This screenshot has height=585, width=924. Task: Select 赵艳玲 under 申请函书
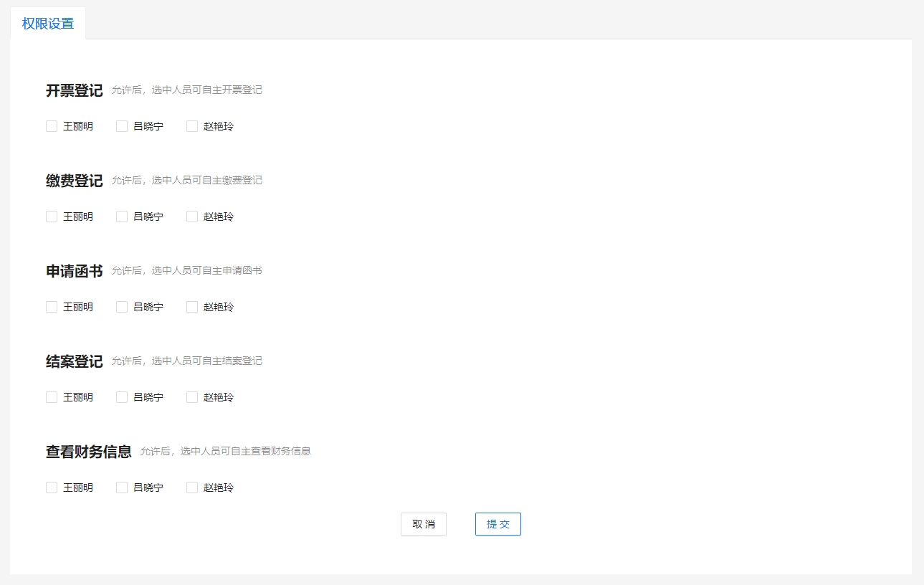(192, 307)
